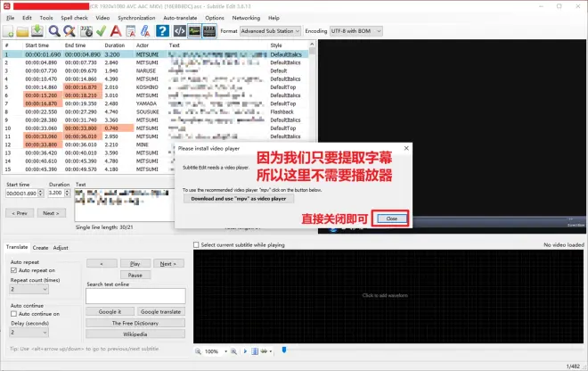Viewport: 588px width, 371px height.
Task: Toggle source view with the code icon
Action: pos(180,31)
